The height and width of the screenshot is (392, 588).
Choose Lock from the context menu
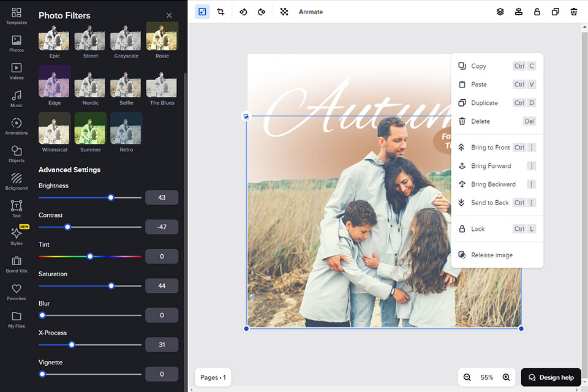pyautogui.click(x=497, y=229)
